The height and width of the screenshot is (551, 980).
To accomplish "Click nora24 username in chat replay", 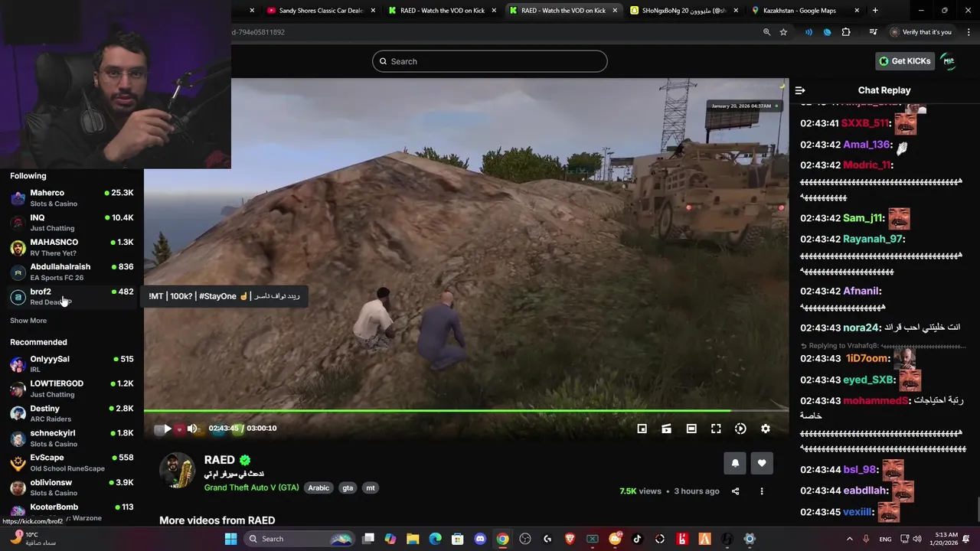I will [x=861, y=328].
